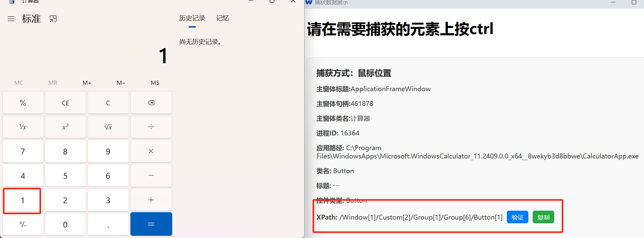Click the plus operator key
644x238 pixels.
tap(151, 200)
